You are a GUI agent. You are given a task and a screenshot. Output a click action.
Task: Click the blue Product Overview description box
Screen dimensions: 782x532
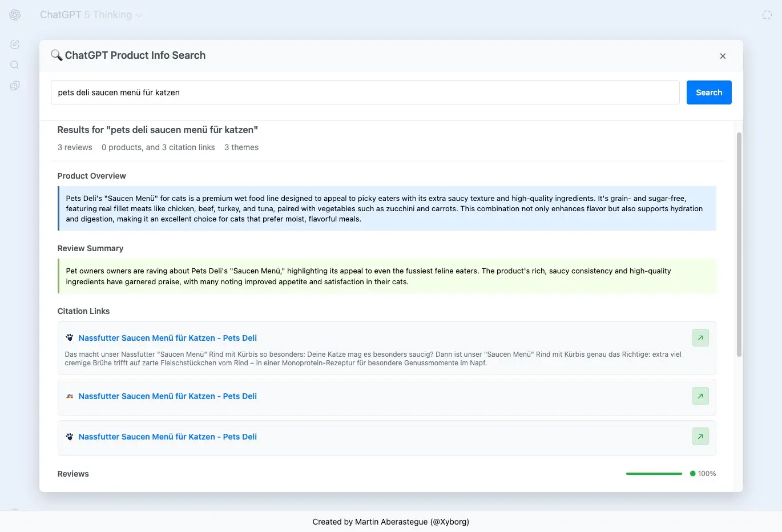(x=387, y=208)
